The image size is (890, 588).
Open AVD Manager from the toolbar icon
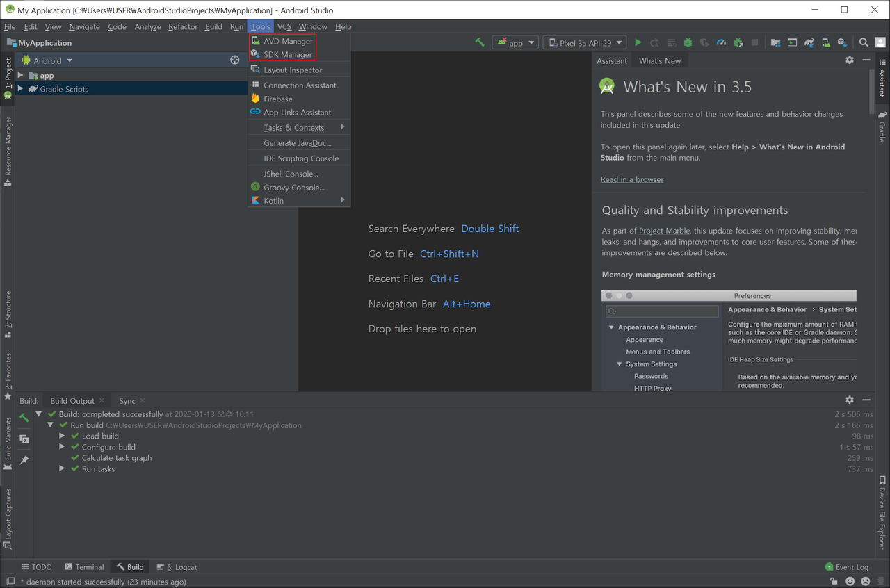[x=826, y=42]
